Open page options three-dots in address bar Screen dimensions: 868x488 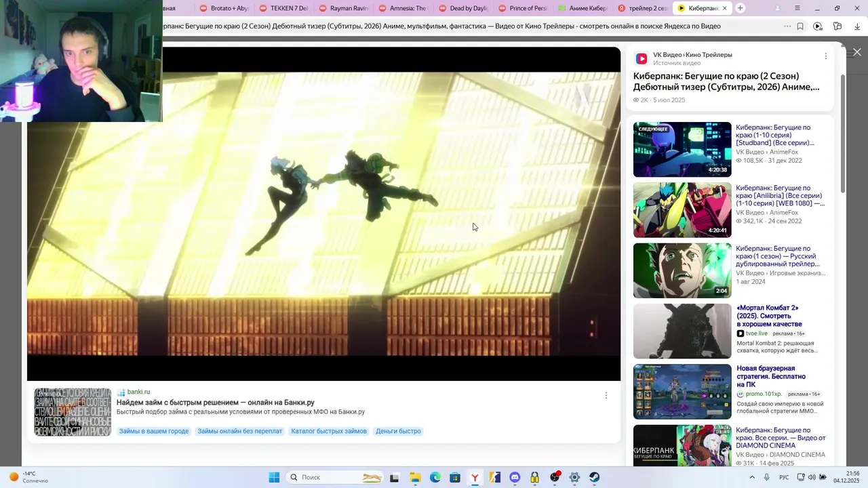[x=787, y=26]
